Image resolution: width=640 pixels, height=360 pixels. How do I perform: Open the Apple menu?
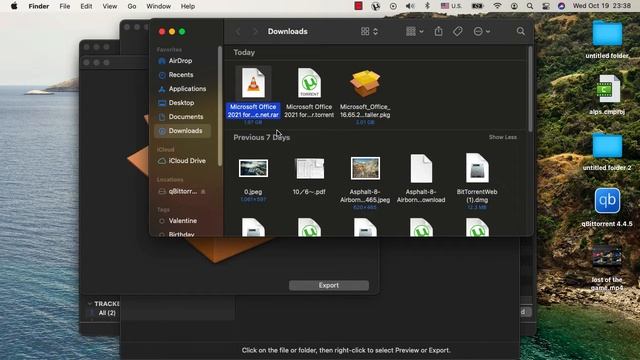pyautogui.click(x=14, y=6)
